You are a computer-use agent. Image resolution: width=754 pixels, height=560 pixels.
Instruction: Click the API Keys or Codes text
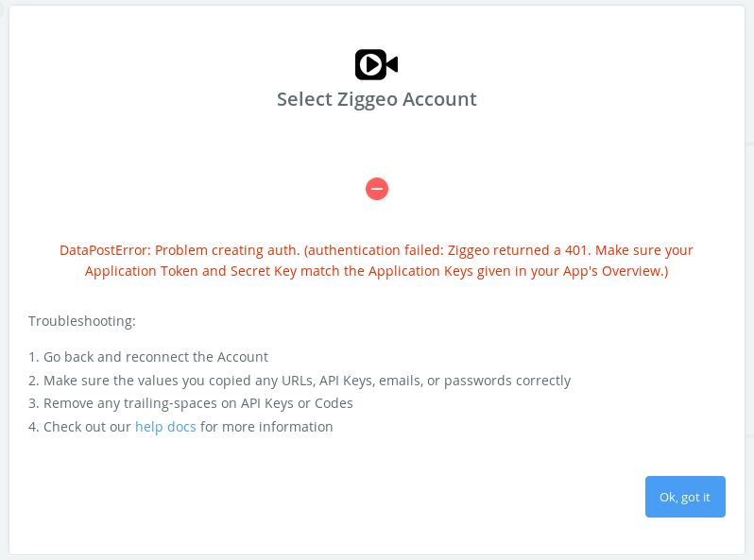pyautogui.click(x=297, y=403)
